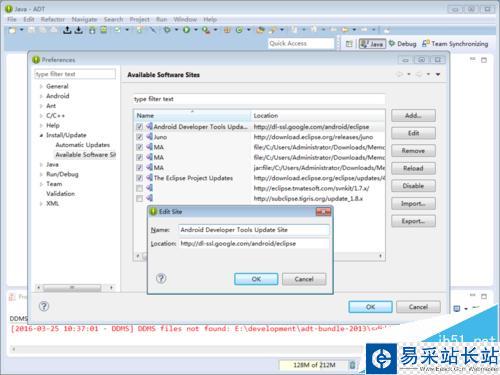Check the subclipse.tigris.org site checkbox
This screenshot has width=500, height=375.
(140, 199)
